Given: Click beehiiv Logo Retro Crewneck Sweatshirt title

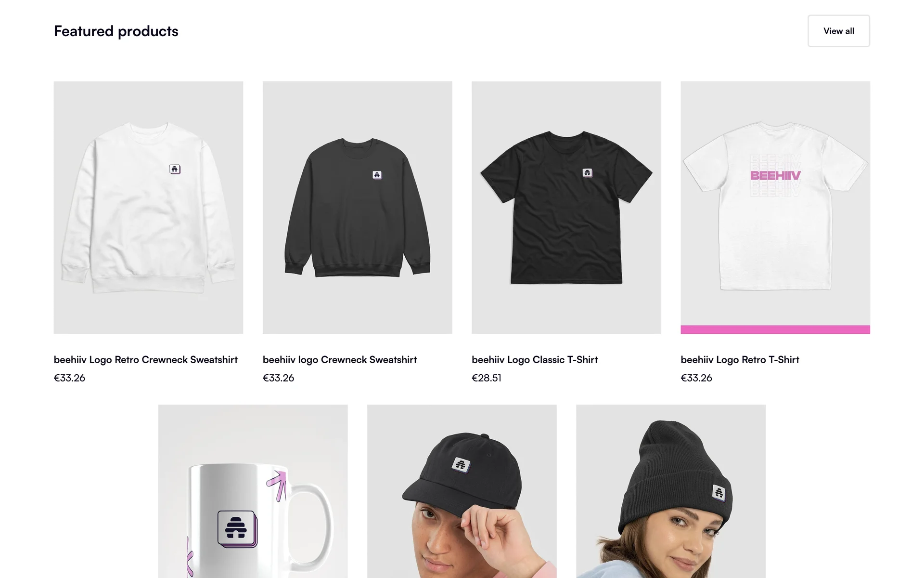Looking at the screenshot, I should 146,360.
